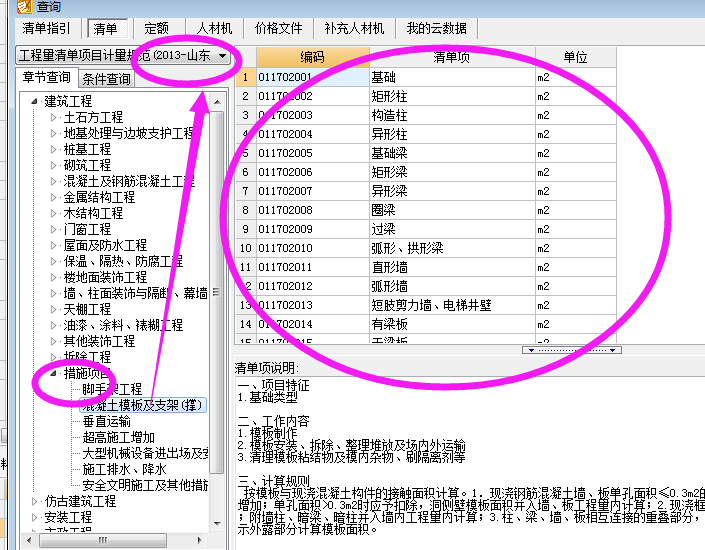Open the 价格文件 tab
Screen dimensions: 705x550
point(278,28)
